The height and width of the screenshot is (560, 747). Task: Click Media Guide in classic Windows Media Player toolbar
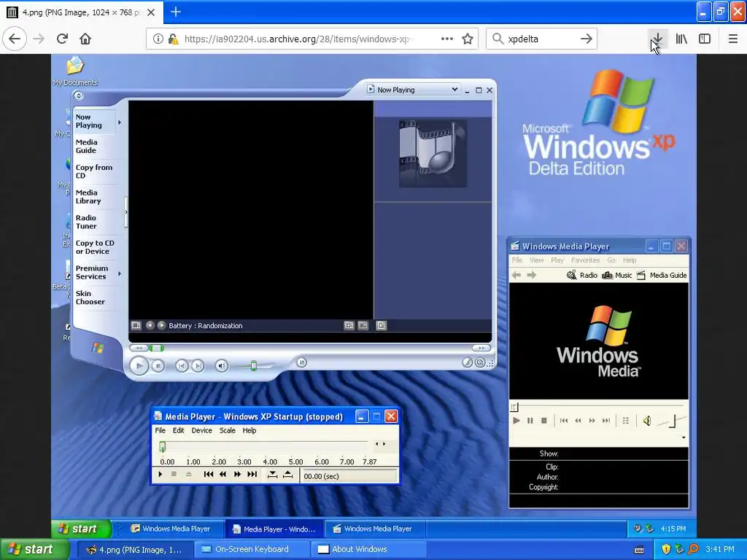662,275
